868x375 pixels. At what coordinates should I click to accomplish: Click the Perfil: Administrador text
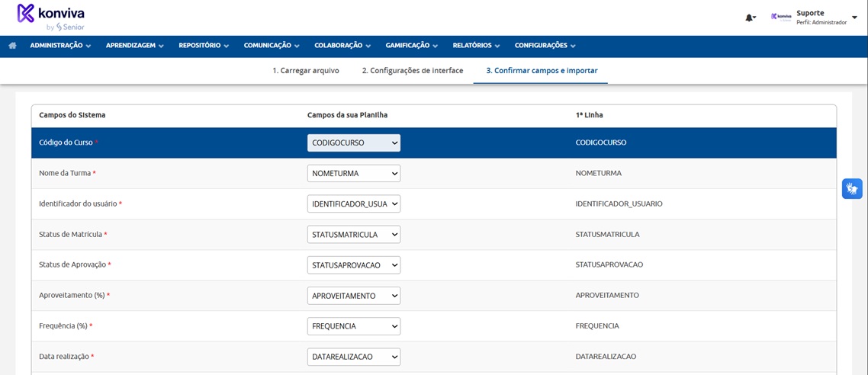tap(821, 23)
